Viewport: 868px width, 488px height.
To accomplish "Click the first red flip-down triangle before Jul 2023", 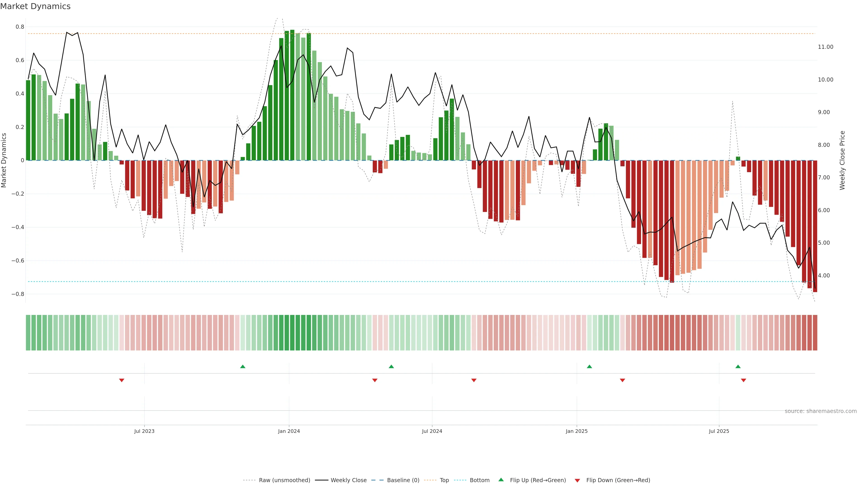I will [122, 380].
